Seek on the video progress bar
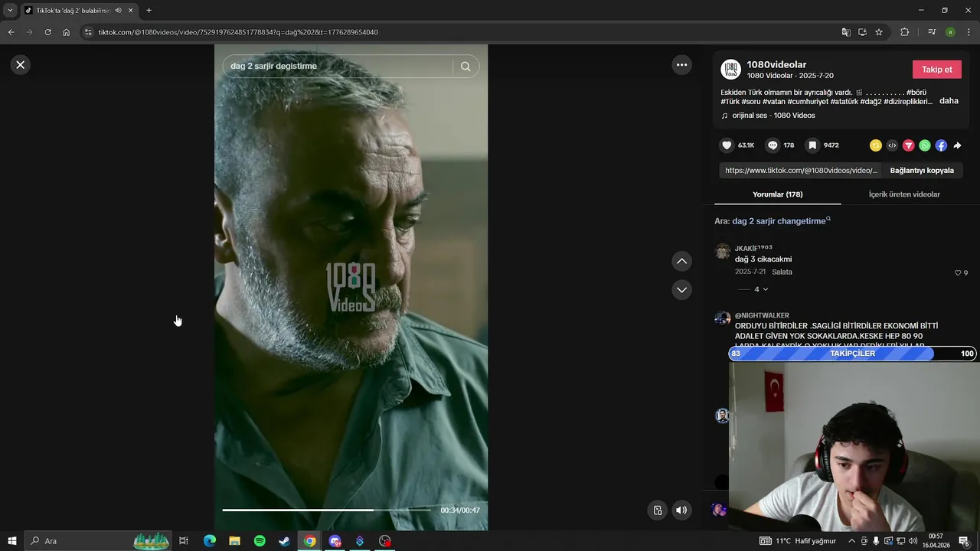 (327, 510)
